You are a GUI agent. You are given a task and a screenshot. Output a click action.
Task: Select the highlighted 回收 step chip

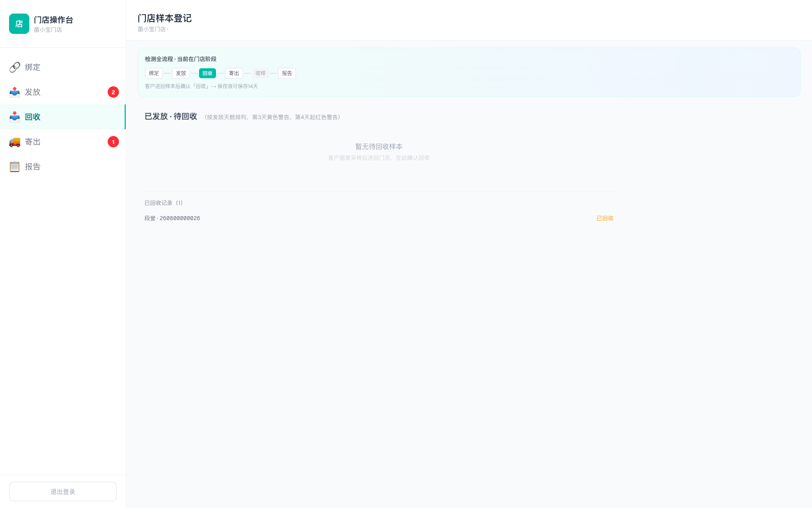(x=208, y=73)
